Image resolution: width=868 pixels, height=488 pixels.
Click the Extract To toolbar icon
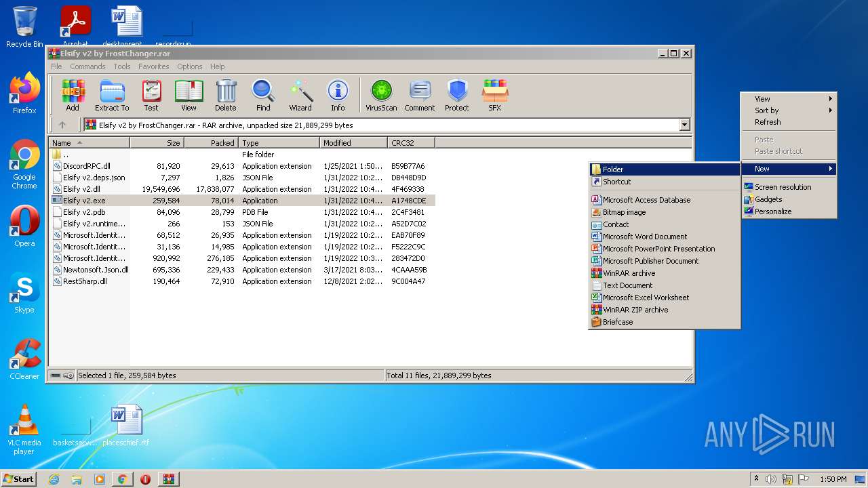pos(112,96)
